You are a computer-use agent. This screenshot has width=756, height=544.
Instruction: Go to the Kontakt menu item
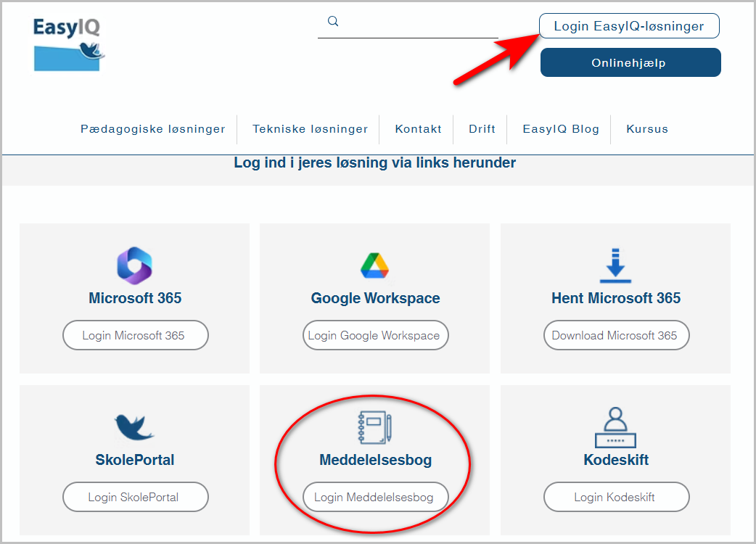[418, 129]
